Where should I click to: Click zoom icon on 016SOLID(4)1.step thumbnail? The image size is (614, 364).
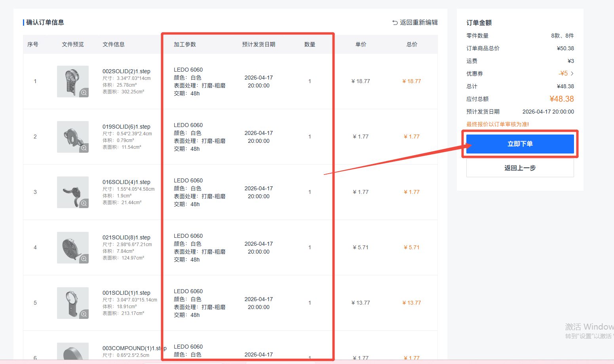[84, 203]
